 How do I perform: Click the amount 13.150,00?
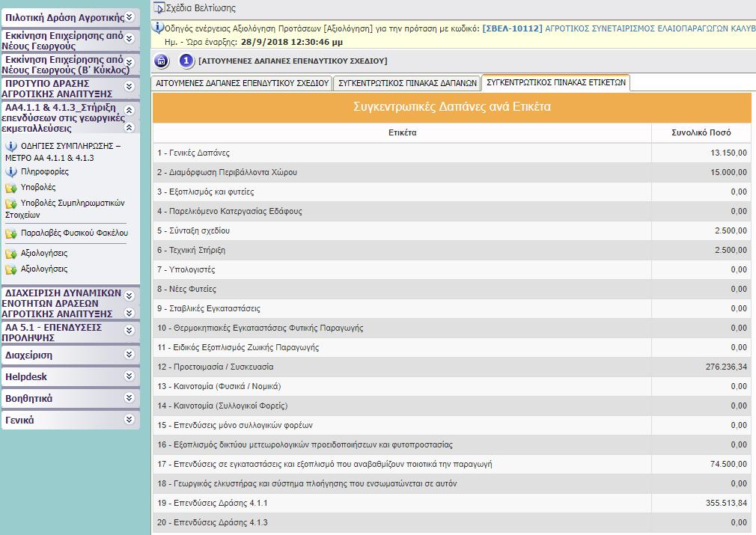(x=728, y=153)
